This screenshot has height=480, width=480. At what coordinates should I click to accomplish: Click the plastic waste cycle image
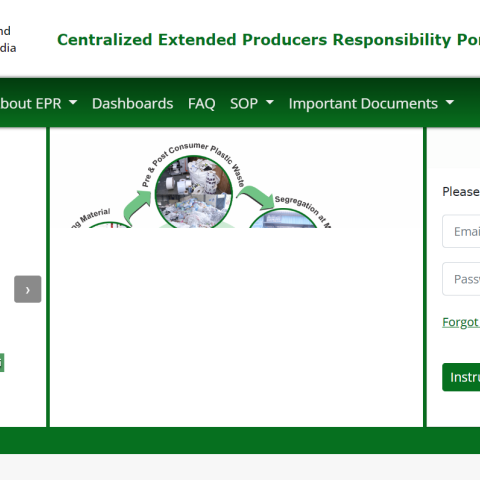tap(201, 185)
